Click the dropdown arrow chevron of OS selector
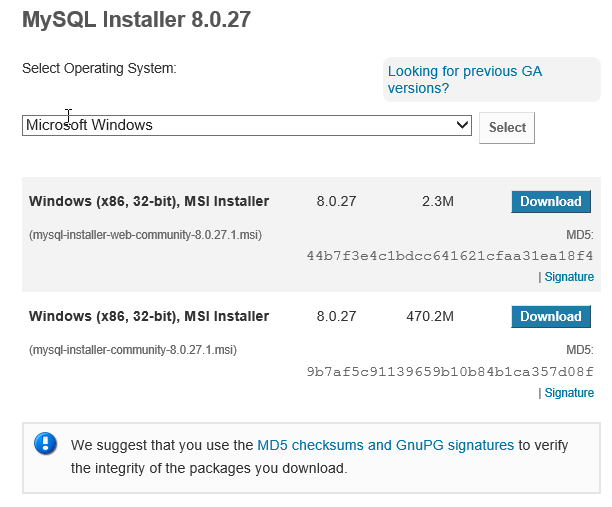The image size is (612, 507). point(462,125)
